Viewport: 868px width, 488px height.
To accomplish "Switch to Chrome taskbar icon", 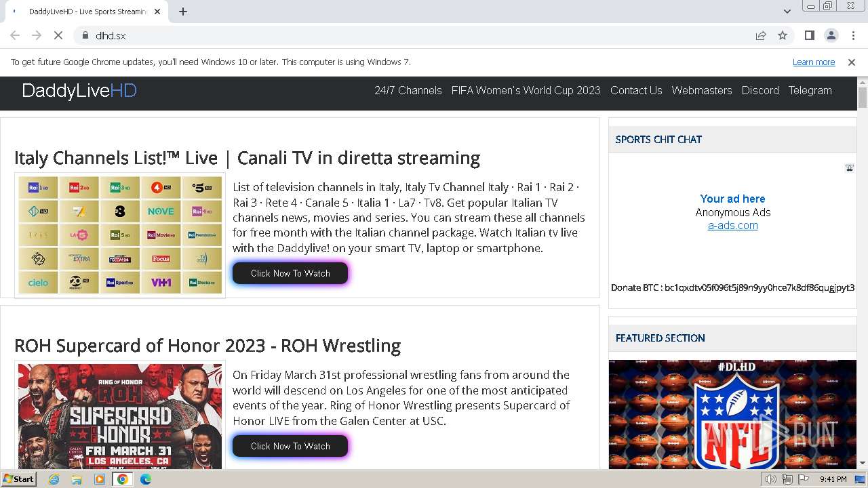I will 123,479.
